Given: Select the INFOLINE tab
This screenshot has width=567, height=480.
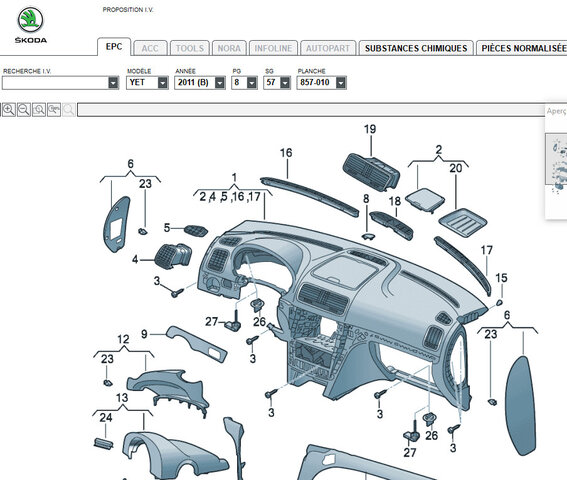Looking at the screenshot, I should [273, 48].
